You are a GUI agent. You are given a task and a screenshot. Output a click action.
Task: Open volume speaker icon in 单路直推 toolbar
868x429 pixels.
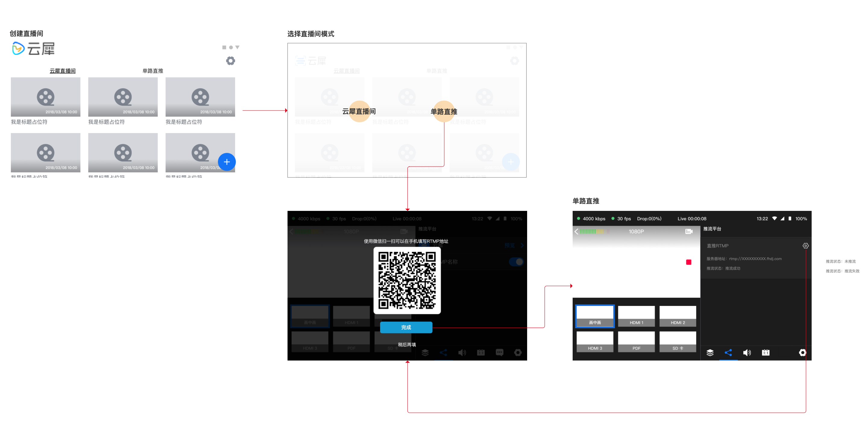[747, 352]
